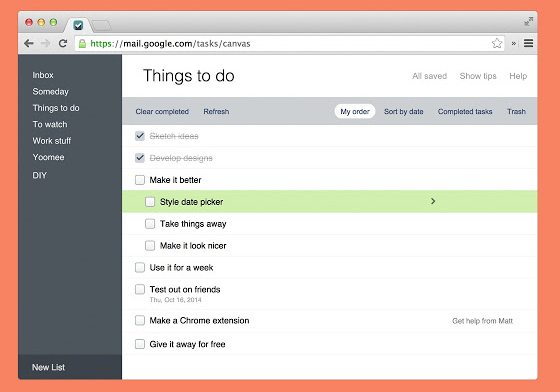
Task: Click the Develop designs task text
Action: point(181,158)
